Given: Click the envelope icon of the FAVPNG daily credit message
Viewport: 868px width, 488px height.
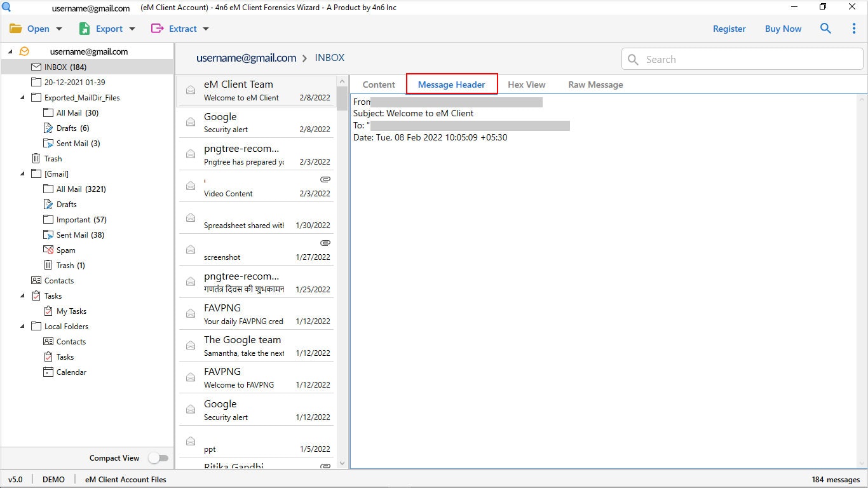Looking at the screenshot, I should coord(190,314).
